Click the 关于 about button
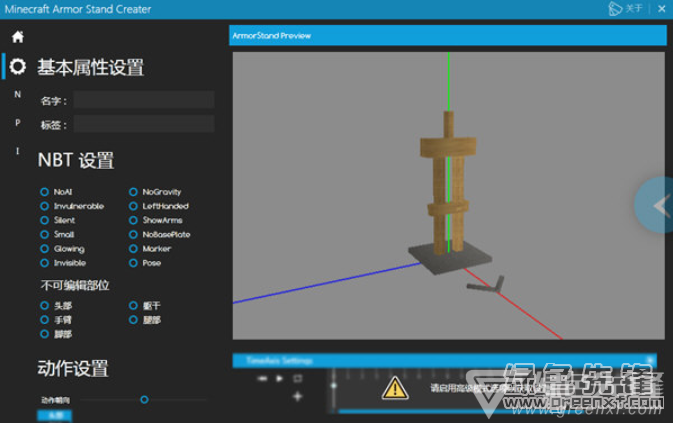673x423 pixels. click(x=634, y=9)
